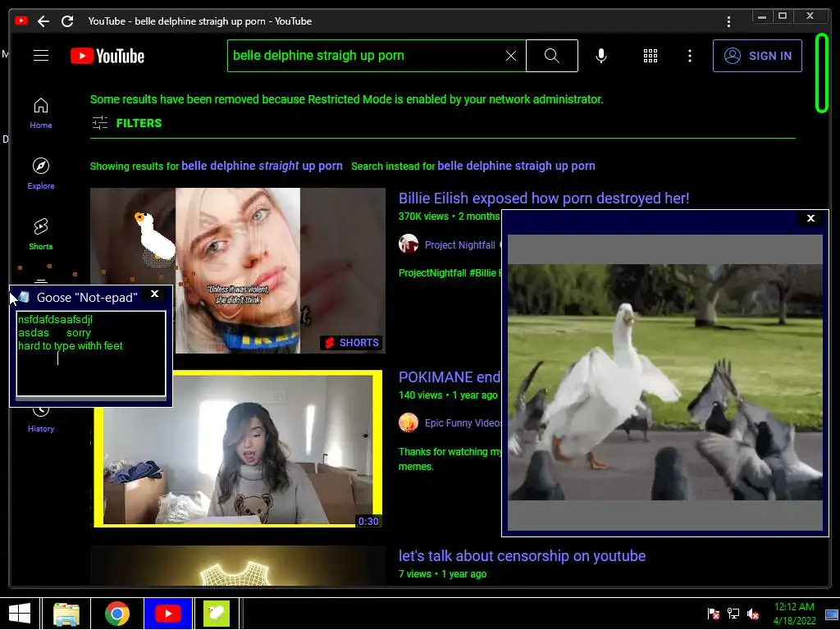Image resolution: width=840 pixels, height=630 pixels.
Task: Open the green goose app in taskbar
Action: pyautogui.click(x=217, y=614)
